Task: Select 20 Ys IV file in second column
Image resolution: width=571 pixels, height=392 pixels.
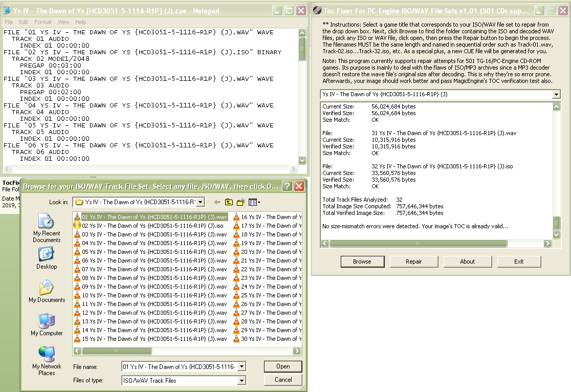Action: [267, 252]
